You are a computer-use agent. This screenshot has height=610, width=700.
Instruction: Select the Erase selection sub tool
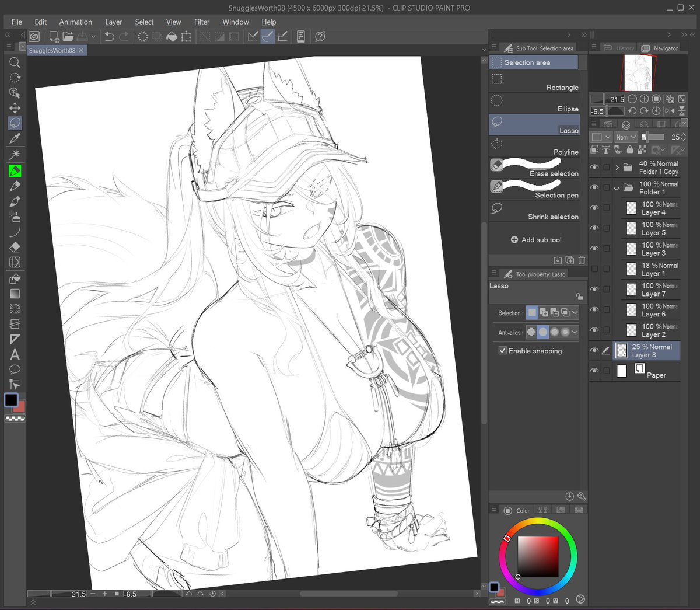pos(534,169)
